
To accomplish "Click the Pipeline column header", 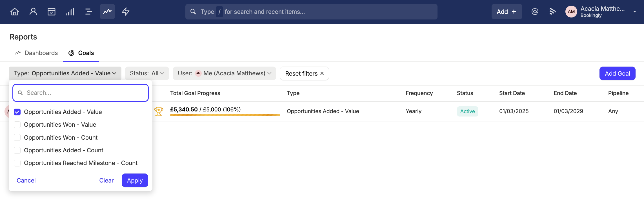I will click(618, 93).
